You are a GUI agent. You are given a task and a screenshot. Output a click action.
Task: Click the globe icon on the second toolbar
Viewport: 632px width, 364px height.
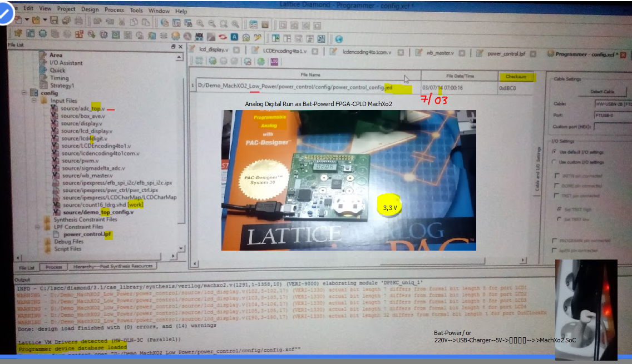pos(339,39)
